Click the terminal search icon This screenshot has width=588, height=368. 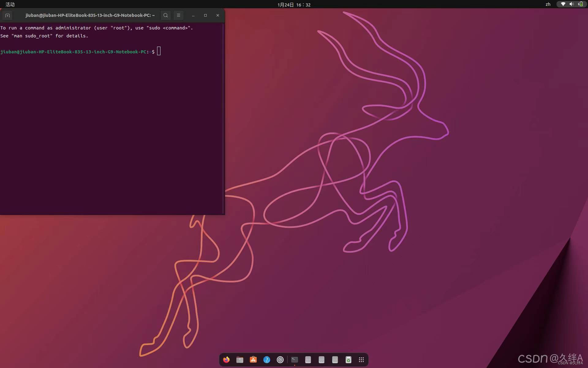(x=165, y=15)
